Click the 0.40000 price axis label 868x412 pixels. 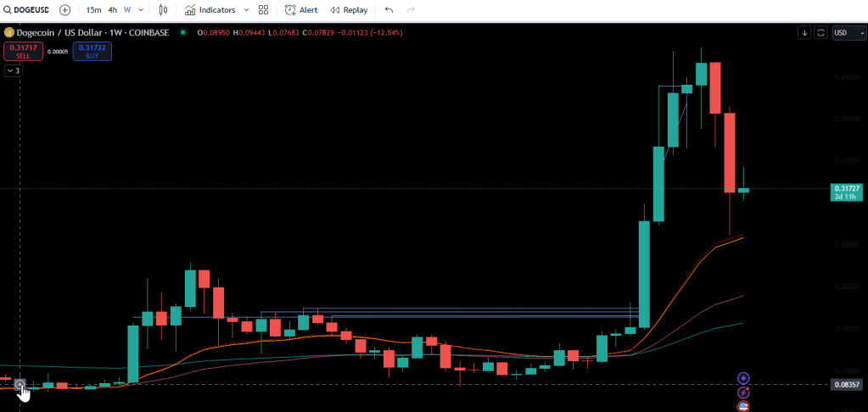pyautogui.click(x=846, y=120)
